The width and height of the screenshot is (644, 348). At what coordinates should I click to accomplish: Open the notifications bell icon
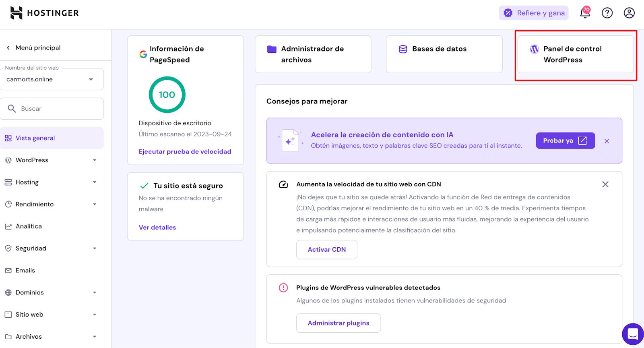click(585, 12)
